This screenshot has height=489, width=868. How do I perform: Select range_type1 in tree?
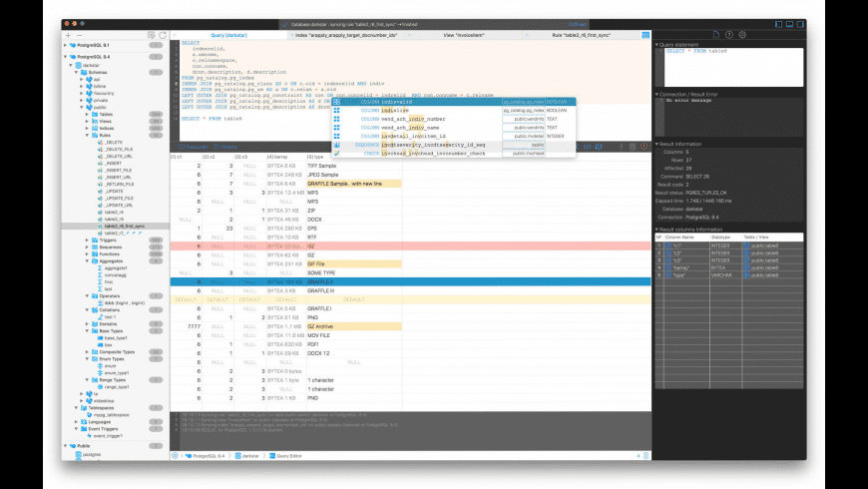point(117,386)
